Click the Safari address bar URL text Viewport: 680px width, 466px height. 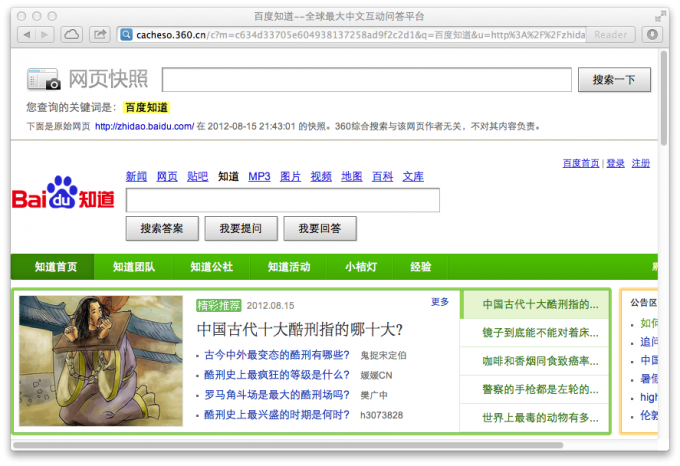coord(360,35)
